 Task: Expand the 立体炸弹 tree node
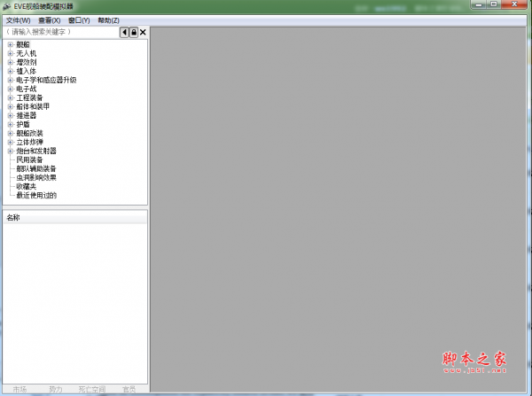(11, 142)
